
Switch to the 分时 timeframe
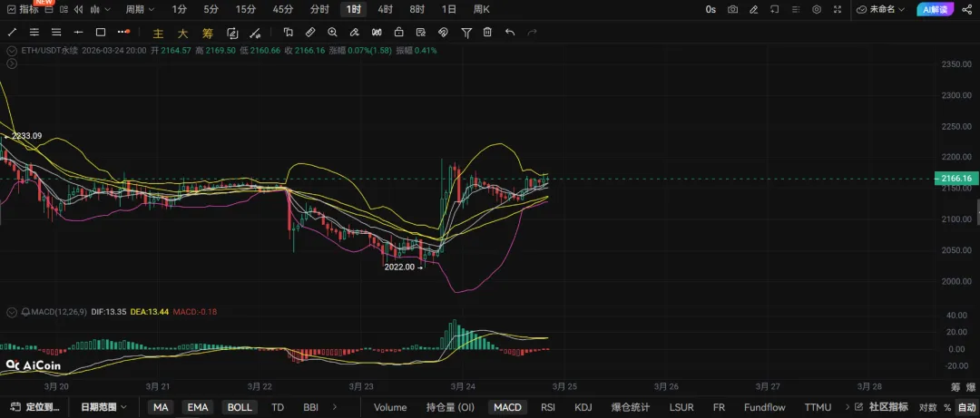pos(320,9)
